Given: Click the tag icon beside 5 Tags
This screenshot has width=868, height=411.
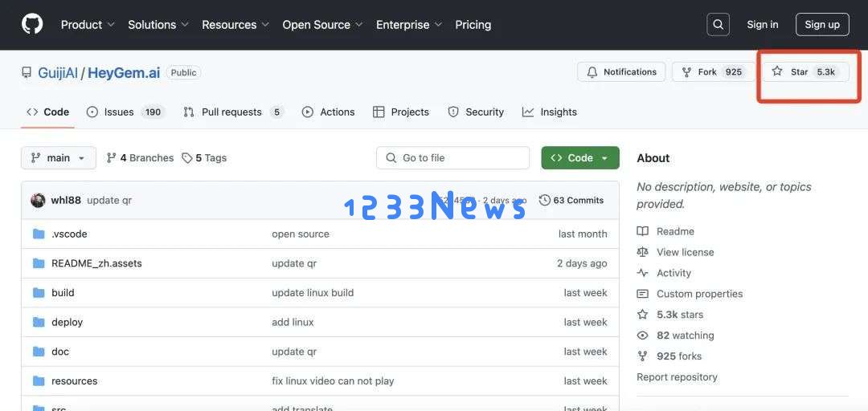Looking at the screenshot, I should coord(187,158).
